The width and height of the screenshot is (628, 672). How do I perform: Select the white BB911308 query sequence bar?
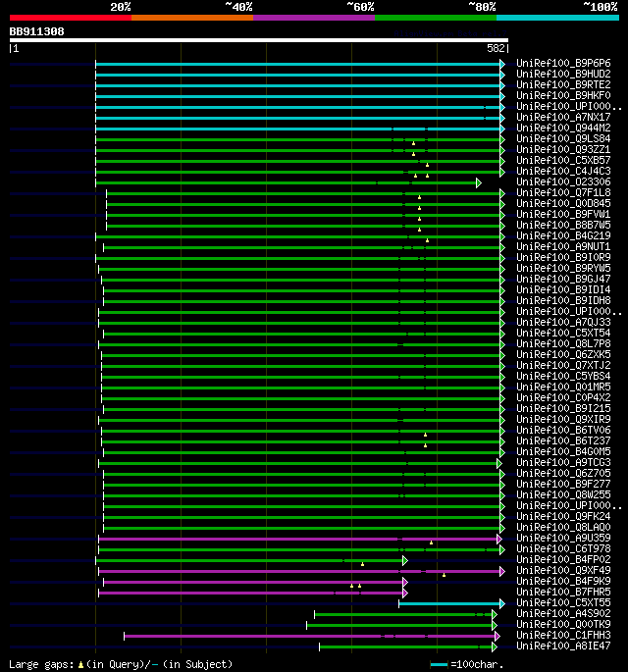pyautogui.click(x=259, y=40)
